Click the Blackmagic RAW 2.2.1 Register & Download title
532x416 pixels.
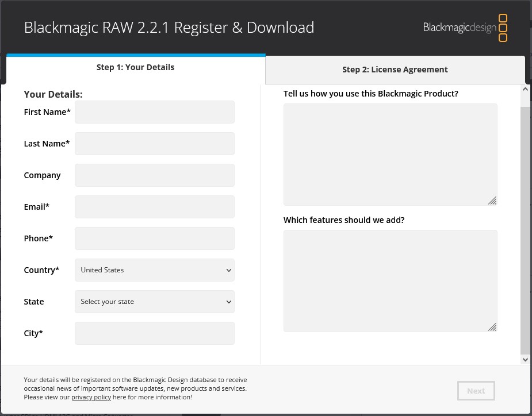tap(169, 28)
